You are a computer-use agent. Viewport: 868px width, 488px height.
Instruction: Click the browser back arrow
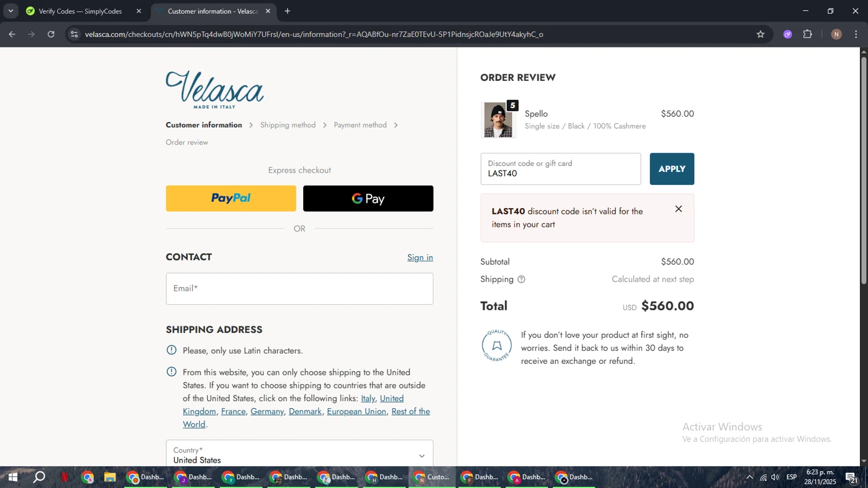tap(12, 34)
